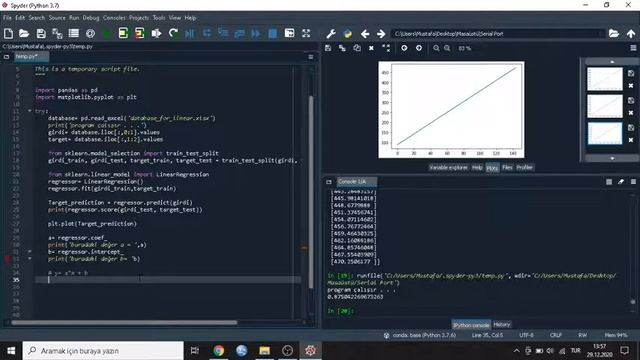Switch to the Files pane tab
Viewport: 640px width, 360px height.
point(507,167)
